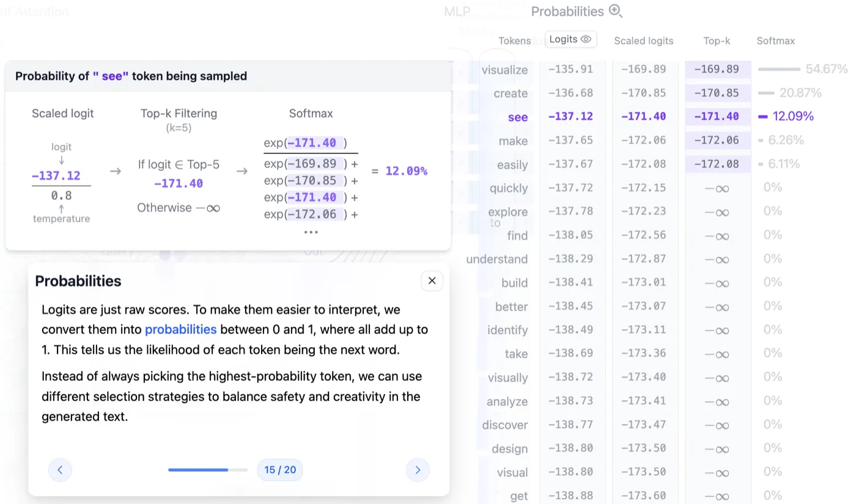Close the Probabilities tutorial card
The height and width of the screenshot is (504, 856).
pyautogui.click(x=432, y=280)
